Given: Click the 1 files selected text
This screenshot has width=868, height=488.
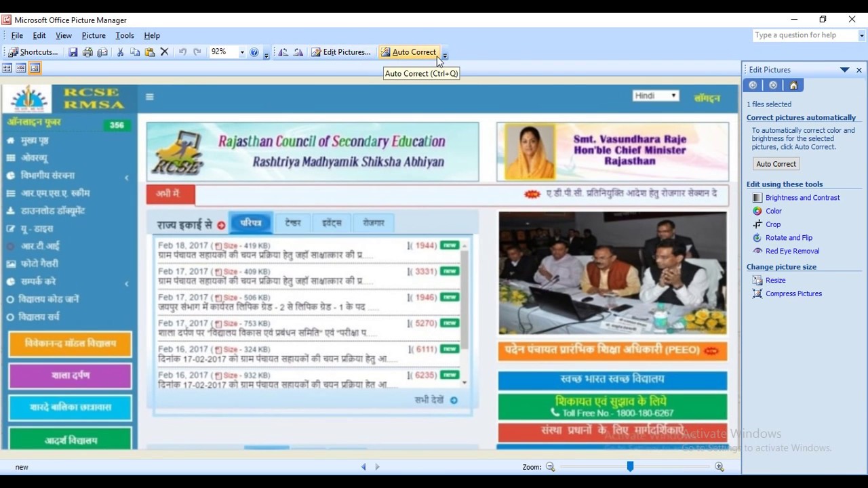Looking at the screenshot, I should click(769, 104).
